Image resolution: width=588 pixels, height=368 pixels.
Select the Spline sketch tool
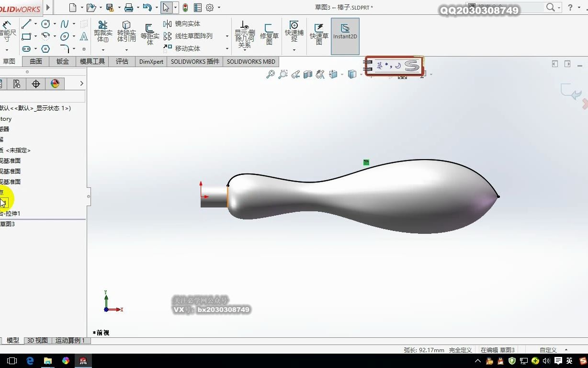pos(65,23)
